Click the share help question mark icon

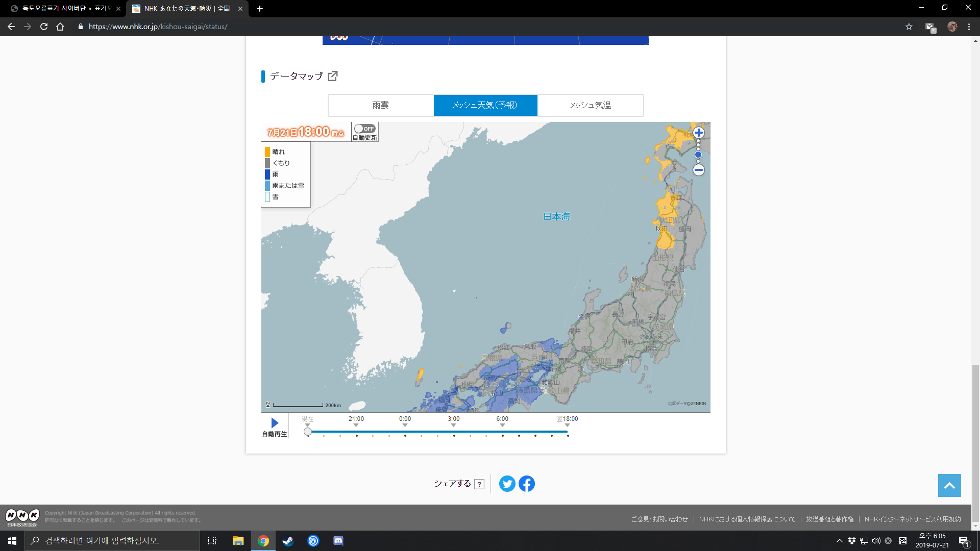pyautogui.click(x=479, y=484)
